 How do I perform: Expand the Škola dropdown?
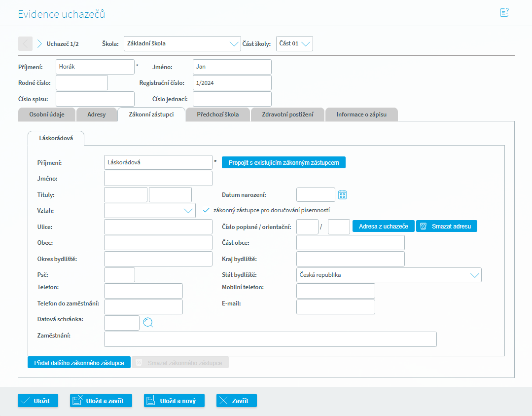(234, 43)
